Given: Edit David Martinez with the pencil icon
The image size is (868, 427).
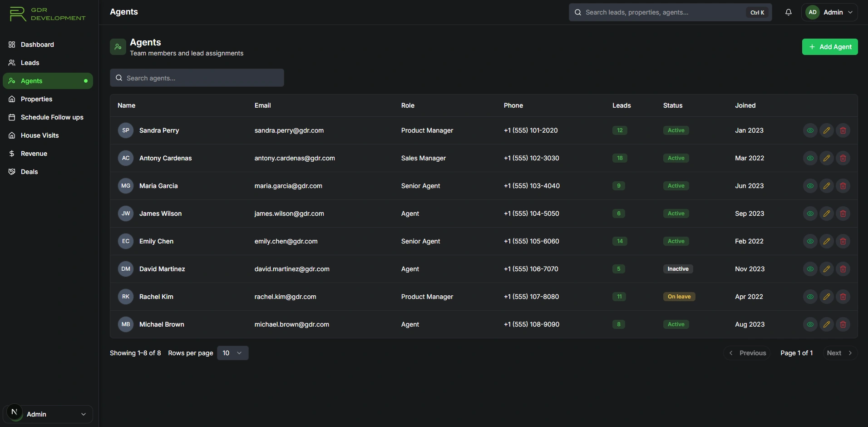Looking at the screenshot, I should [827, 269].
